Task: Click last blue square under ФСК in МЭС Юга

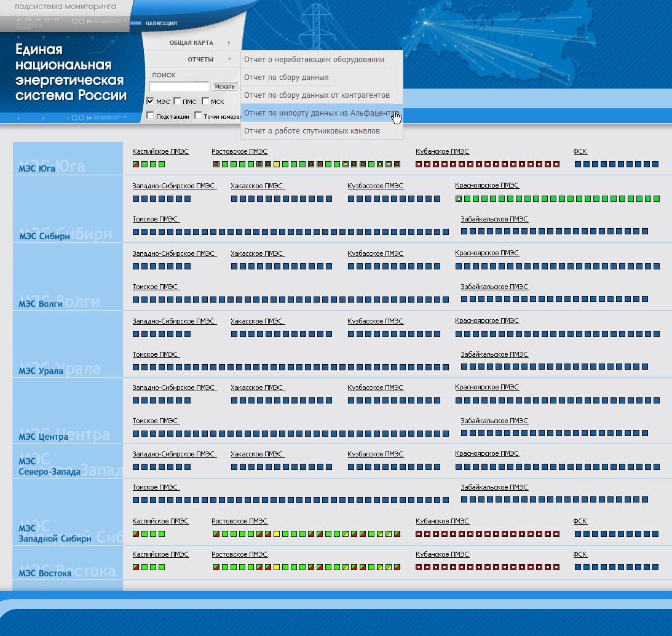Action: tap(655, 164)
